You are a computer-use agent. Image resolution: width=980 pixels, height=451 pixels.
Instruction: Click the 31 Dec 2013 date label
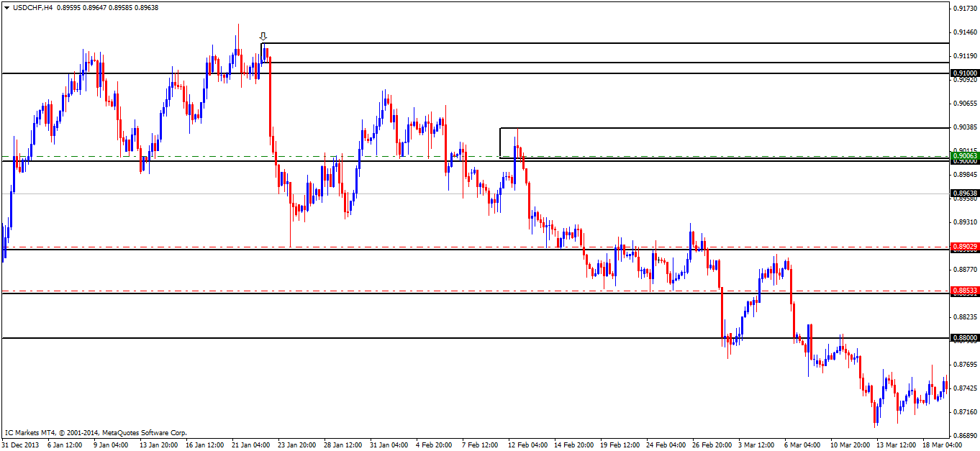click(21, 445)
